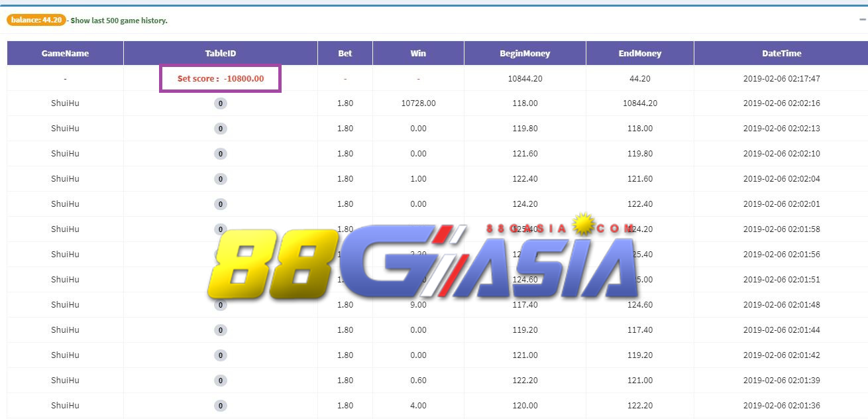Select BeginMoney 10844.20 in the Set score row
868x419 pixels.
(525, 78)
